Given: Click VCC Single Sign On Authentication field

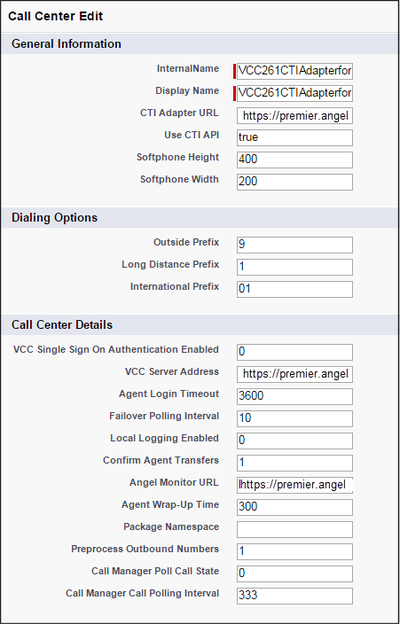Looking at the screenshot, I should tap(295, 352).
